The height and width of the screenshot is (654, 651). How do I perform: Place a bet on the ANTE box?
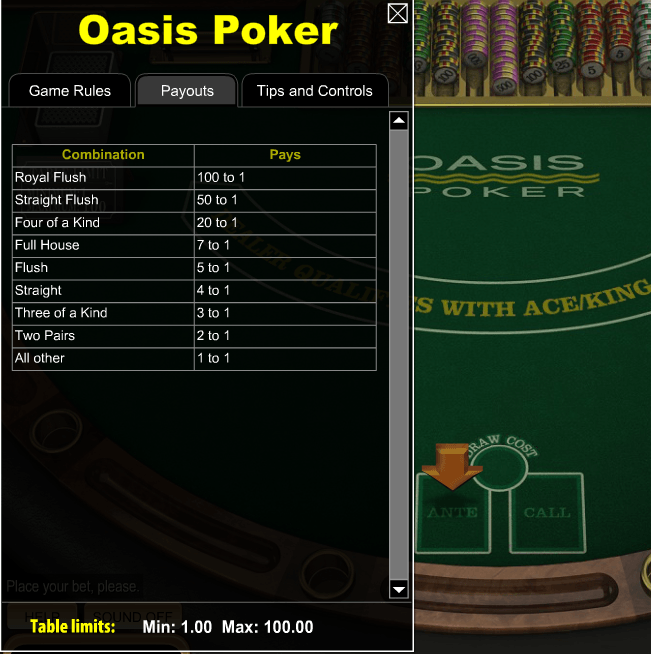click(452, 513)
